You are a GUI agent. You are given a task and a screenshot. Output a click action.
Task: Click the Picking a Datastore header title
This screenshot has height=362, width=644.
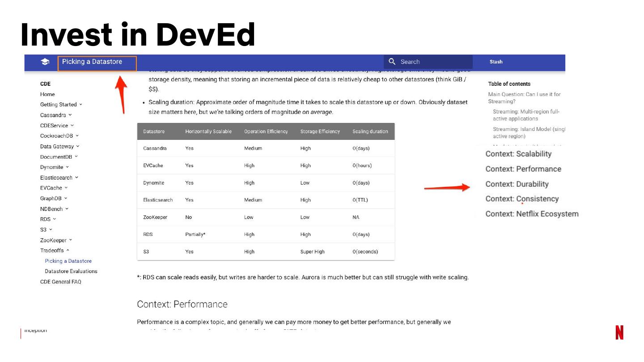click(x=92, y=62)
